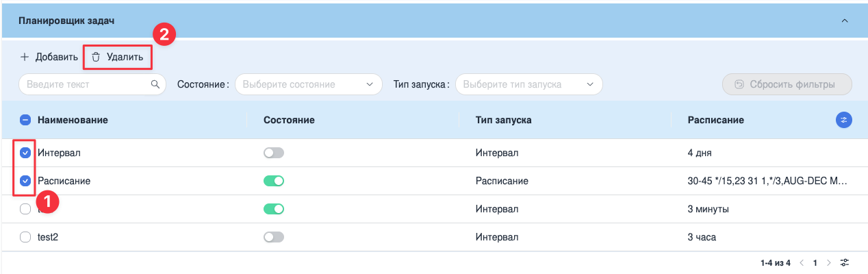The image size is (868, 274).
Task: Click reset icon in Сбросить фильтры button
Action: pos(739,84)
